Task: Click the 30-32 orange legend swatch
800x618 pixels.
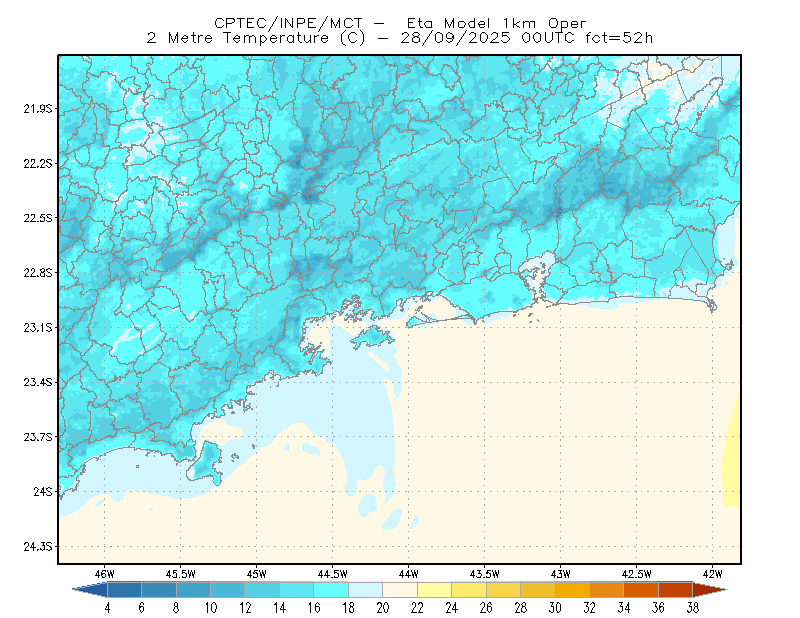Action: pos(572,590)
